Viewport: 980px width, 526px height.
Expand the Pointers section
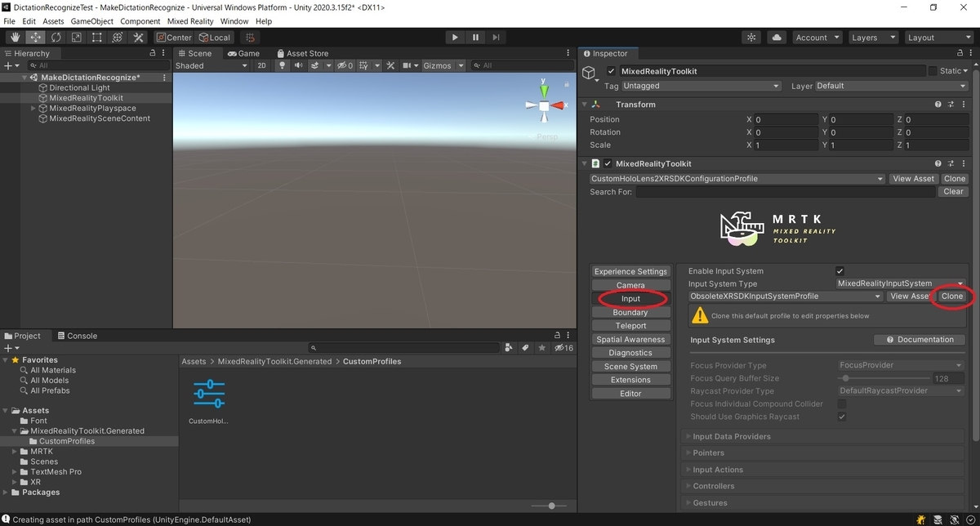pos(825,452)
